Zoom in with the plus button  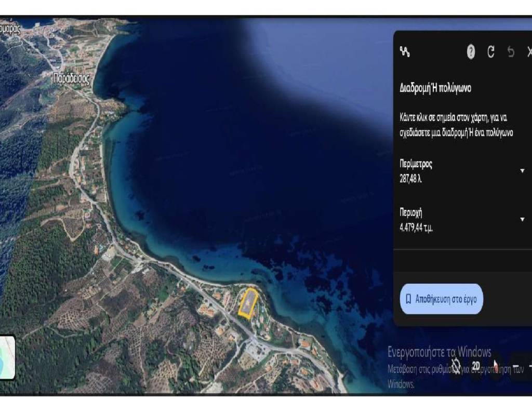pos(529,367)
